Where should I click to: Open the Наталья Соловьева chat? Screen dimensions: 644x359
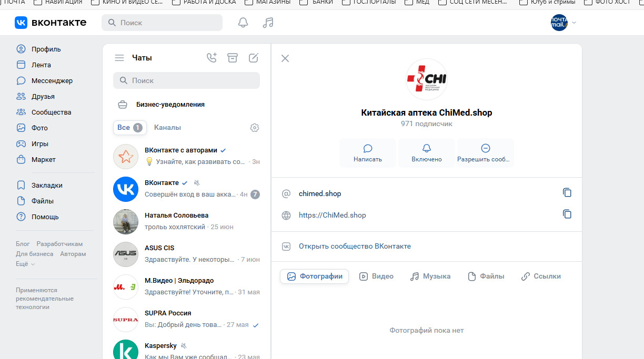186,221
